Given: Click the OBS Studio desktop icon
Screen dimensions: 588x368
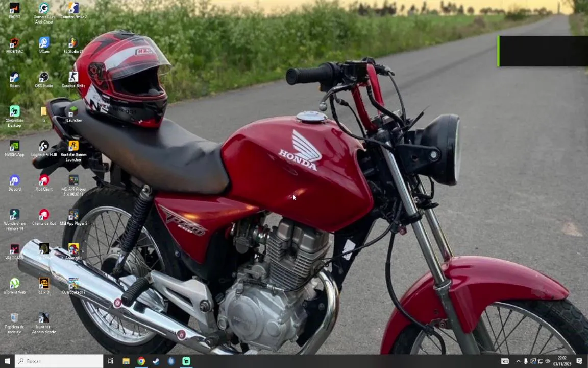Looking at the screenshot, I should pyautogui.click(x=44, y=80).
